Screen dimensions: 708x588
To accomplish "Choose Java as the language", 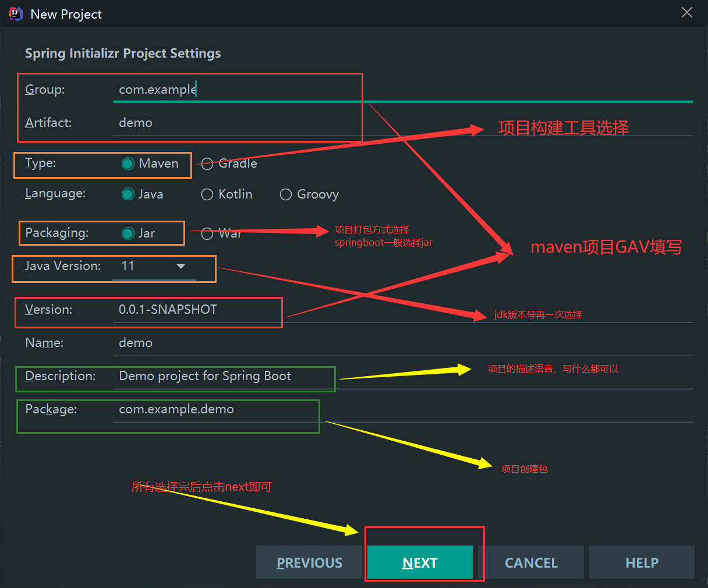I will tap(142, 194).
